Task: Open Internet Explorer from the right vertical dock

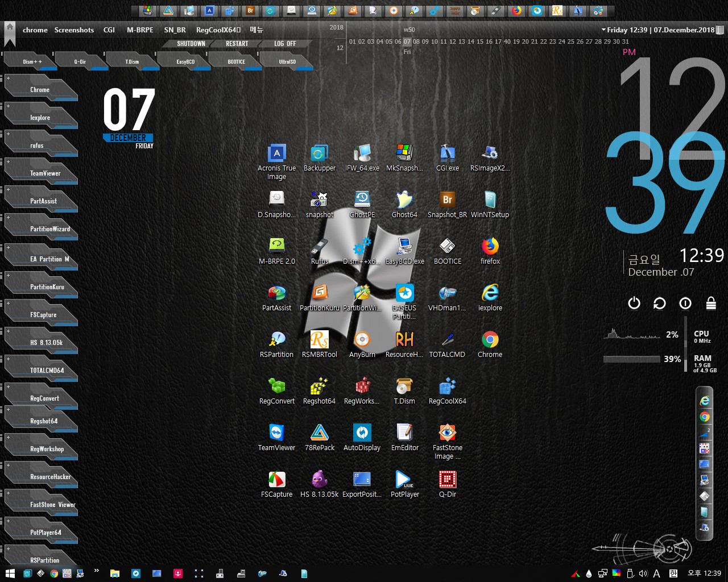Action: pos(705,401)
